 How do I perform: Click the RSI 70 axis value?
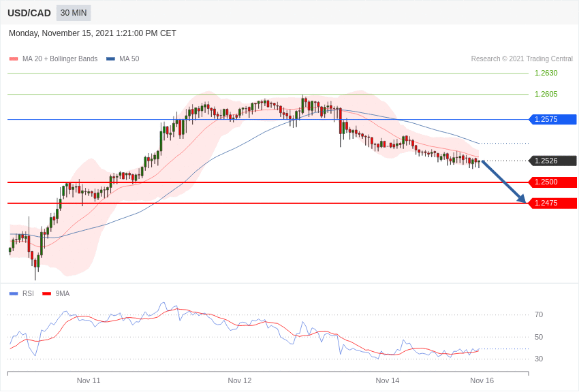[539, 314]
